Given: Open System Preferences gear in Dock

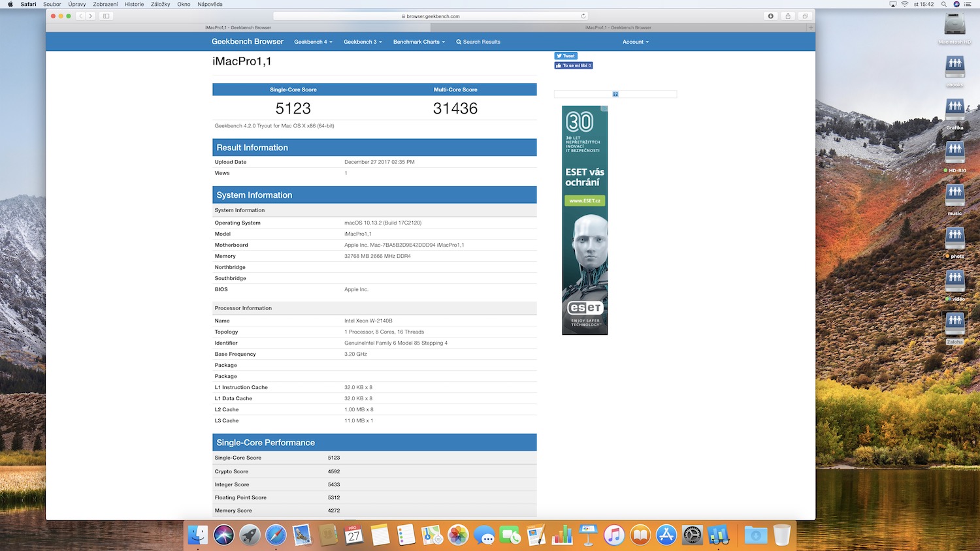Looking at the screenshot, I should click(693, 535).
